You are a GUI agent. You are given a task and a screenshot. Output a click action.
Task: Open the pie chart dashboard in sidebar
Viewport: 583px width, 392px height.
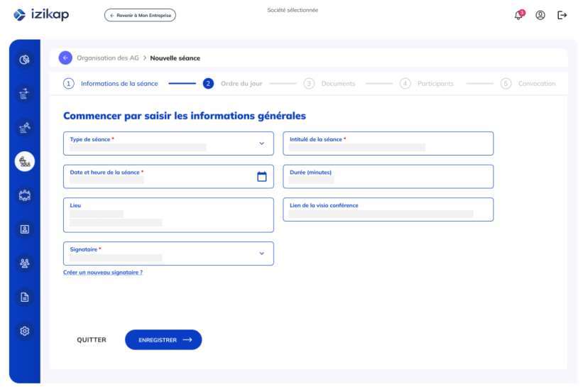click(24, 60)
